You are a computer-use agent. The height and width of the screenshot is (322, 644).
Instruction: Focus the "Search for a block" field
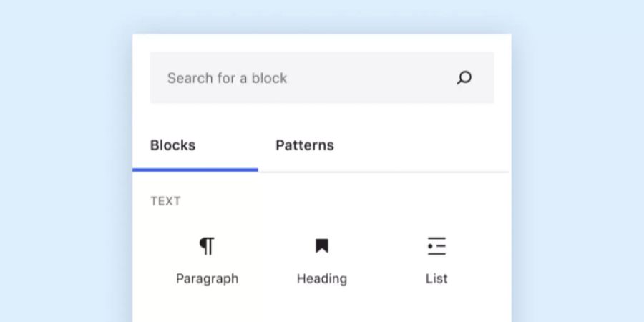[322, 77]
